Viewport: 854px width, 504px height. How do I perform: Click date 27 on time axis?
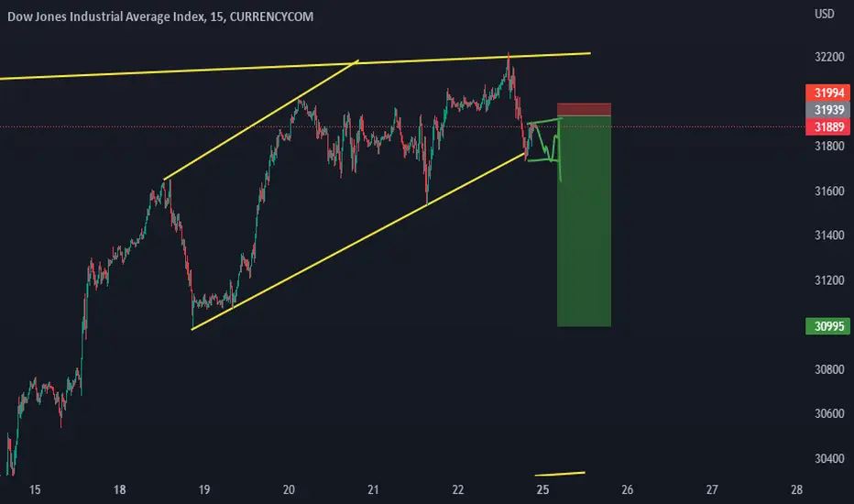[712, 490]
